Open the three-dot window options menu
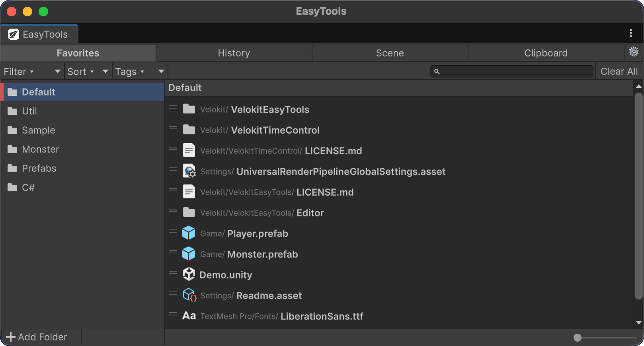The height and width of the screenshot is (346, 644). [x=631, y=33]
